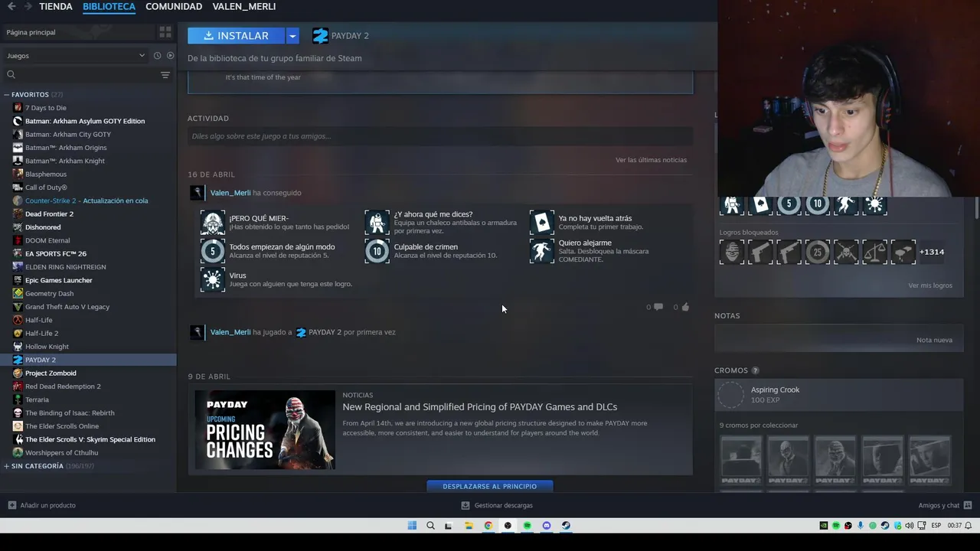Screen dimensions: 980x551
Task: Click the ¿Y ahora qué me dices? achievement icon
Action: (377, 222)
